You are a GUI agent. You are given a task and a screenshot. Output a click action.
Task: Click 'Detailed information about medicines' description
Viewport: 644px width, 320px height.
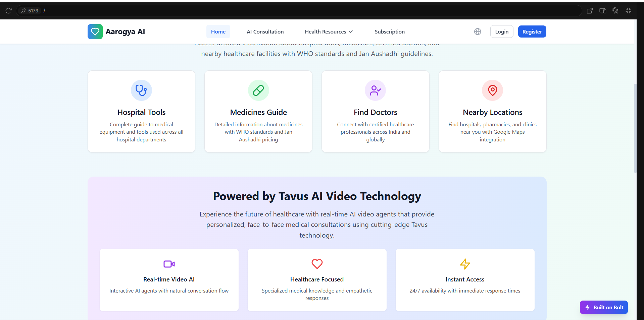pyautogui.click(x=258, y=132)
